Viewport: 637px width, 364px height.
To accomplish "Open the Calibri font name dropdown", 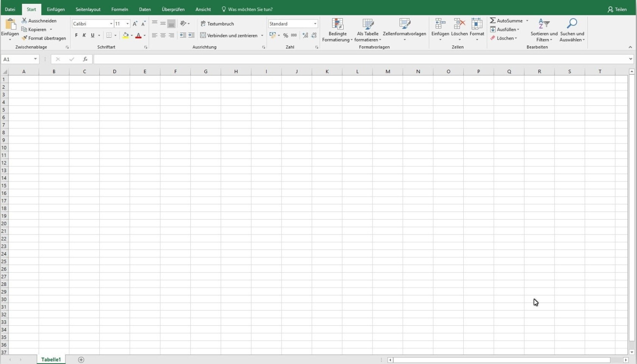I will (111, 24).
